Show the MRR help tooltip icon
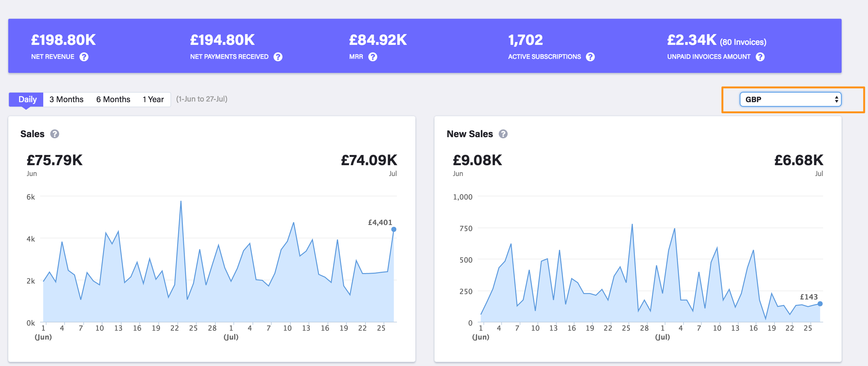The height and width of the screenshot is (366, 868). tap(373, 57)
